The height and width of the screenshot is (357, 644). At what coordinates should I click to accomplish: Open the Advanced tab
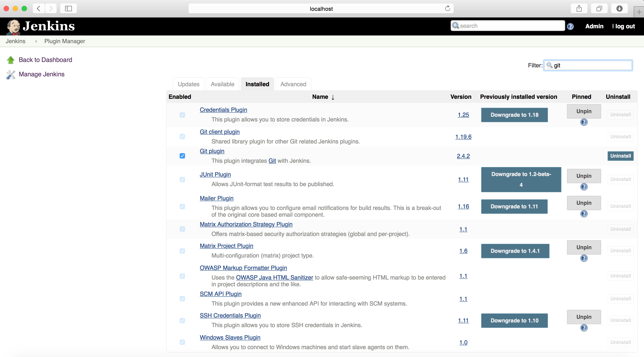click(293, 84)
